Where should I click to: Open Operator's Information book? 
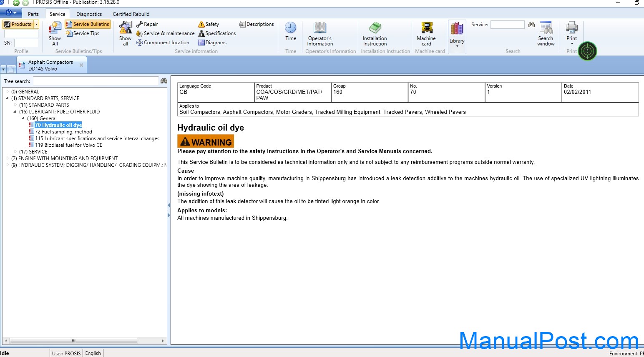pyautogui.click(x=320, y=33)
